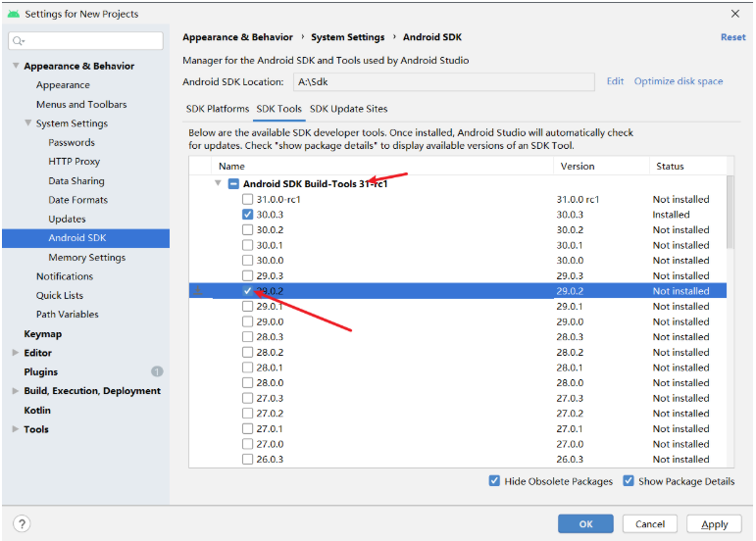The height and width of the screenshot is (541, 756).
Task: Check the 29.0.0 checkbox
Action: (247, 321)
